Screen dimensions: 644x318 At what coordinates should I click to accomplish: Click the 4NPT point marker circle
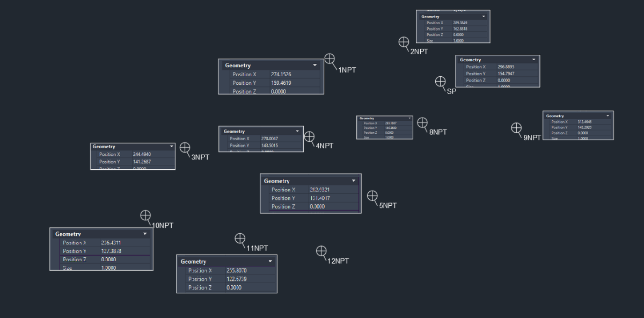(x=309, y=136)
